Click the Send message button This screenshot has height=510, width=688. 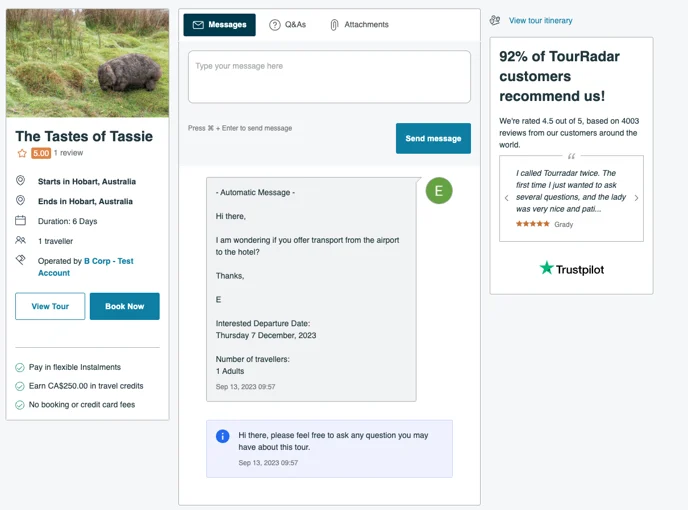click(x=433, y=138)
